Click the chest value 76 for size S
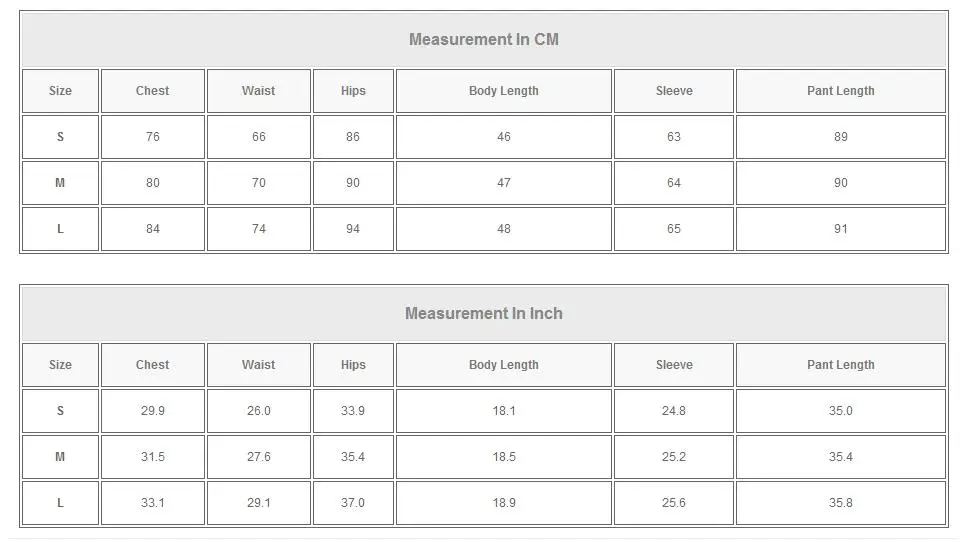This screenshot has width=974, height=542. pyautogui.click(x=152, y=137)
